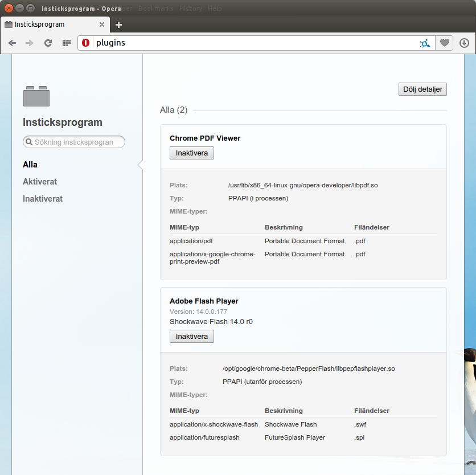Close the Opera window
The height and width of the screenshot is (475, 476).
[x=9, y=8]
